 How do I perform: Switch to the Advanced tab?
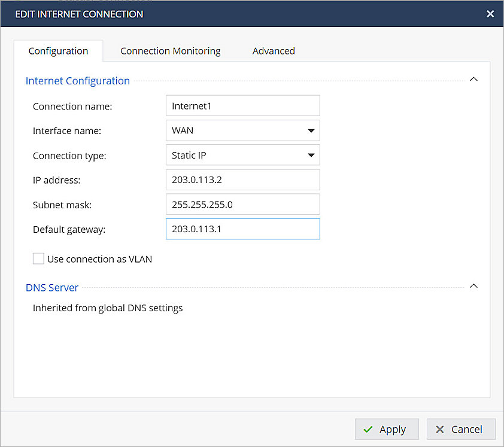click(273, 51)
